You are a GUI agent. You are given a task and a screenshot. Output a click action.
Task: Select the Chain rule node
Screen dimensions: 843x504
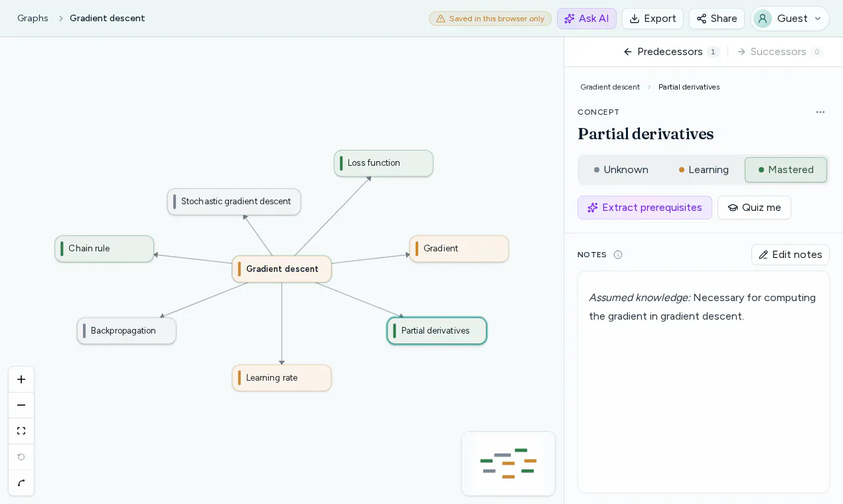[x=104, y=249]
